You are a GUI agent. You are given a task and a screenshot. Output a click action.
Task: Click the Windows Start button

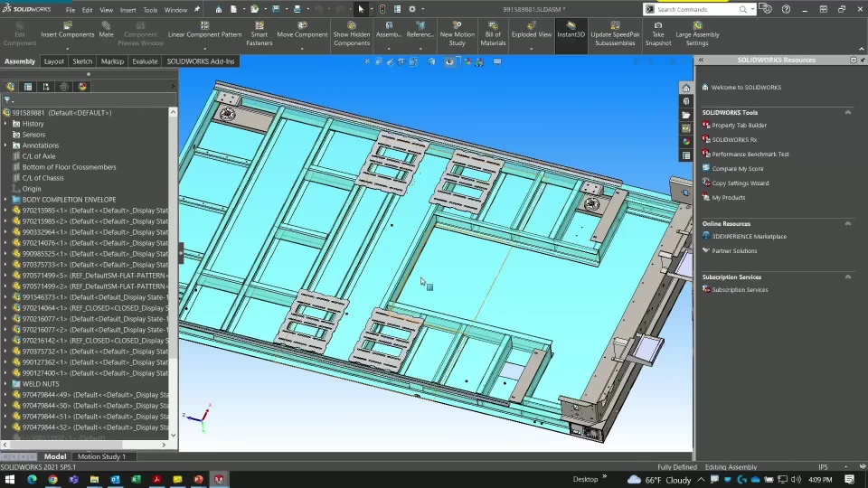coord(10,479)
